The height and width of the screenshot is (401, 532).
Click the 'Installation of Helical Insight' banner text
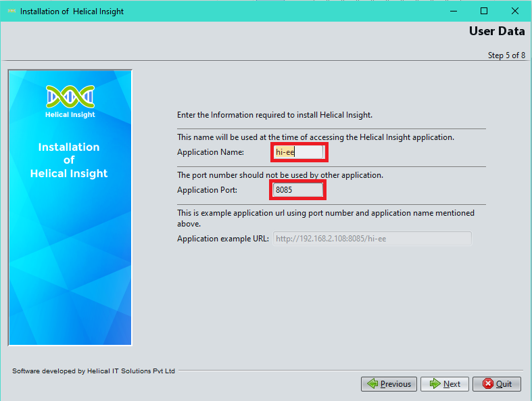tap(69, 160)
